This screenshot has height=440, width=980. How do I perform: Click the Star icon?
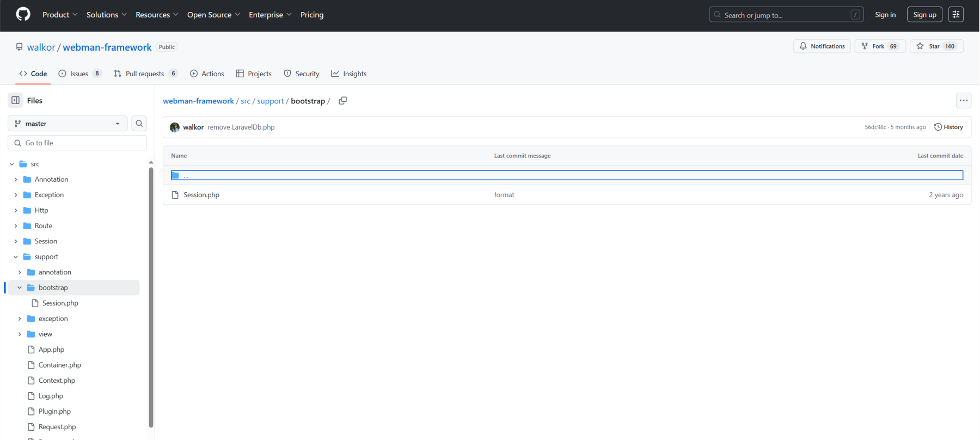coord(920,46)
